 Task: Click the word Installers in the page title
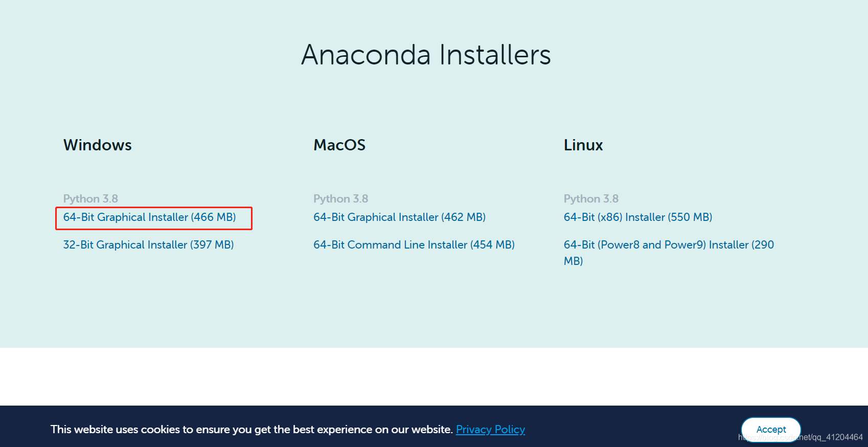pos(495,55)
